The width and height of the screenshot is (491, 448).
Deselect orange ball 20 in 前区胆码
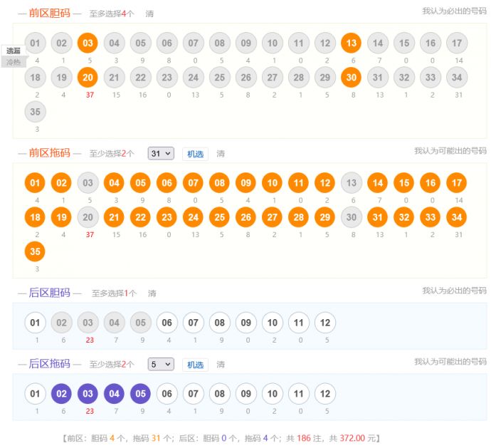coord(88,77)
